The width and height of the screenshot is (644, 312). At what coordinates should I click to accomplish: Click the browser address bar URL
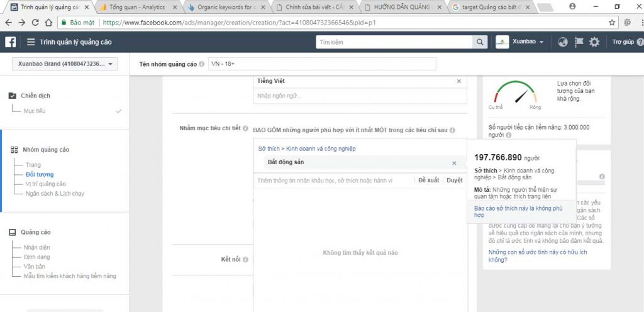point(333,23)
